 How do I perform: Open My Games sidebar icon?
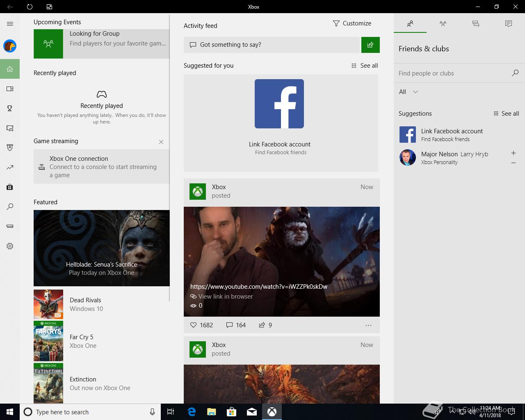[x=10, y=89]
